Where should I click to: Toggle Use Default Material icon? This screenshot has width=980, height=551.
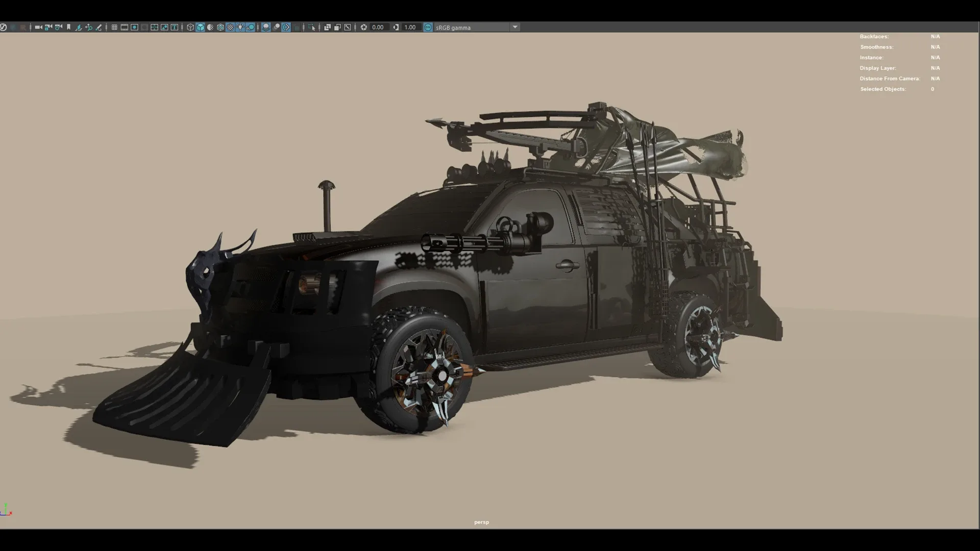click(210, 27)
